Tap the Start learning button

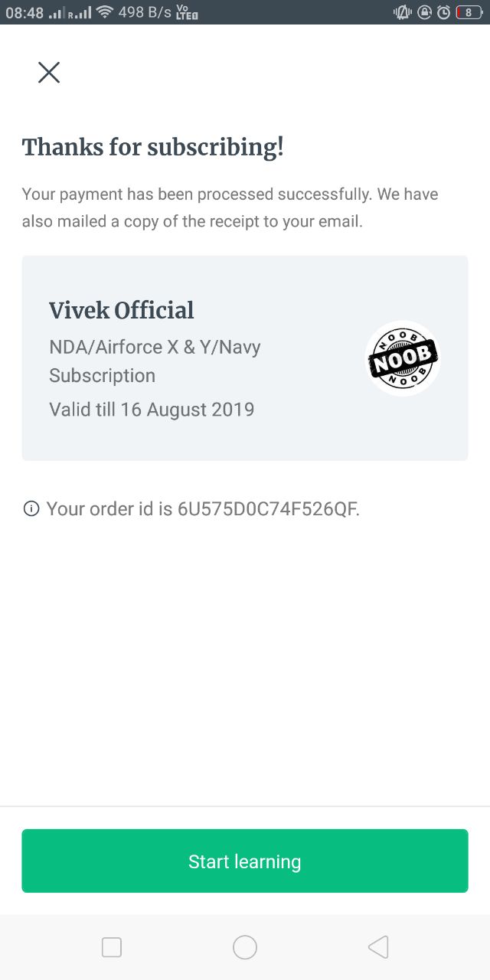coord(245,861)
